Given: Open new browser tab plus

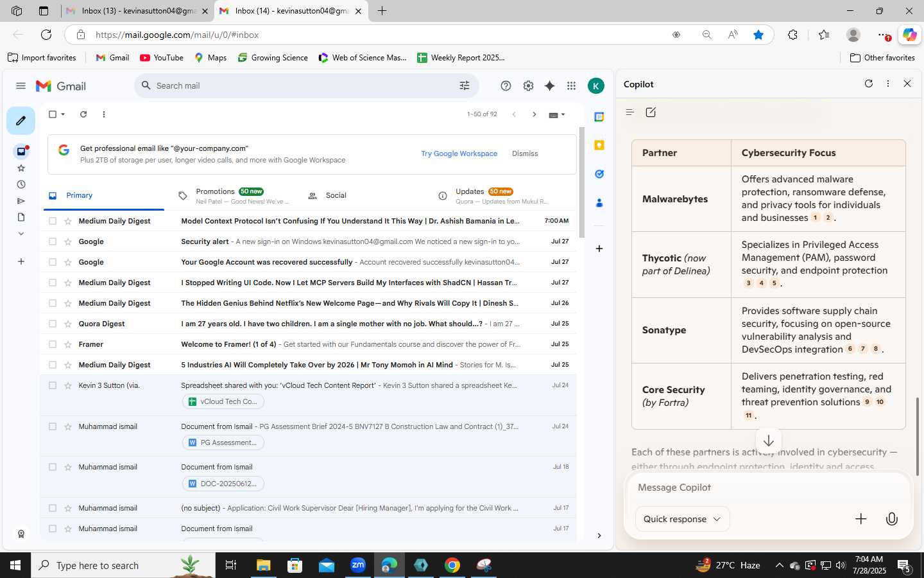Looking at the screenshot, I should click(x=382, y=11).
